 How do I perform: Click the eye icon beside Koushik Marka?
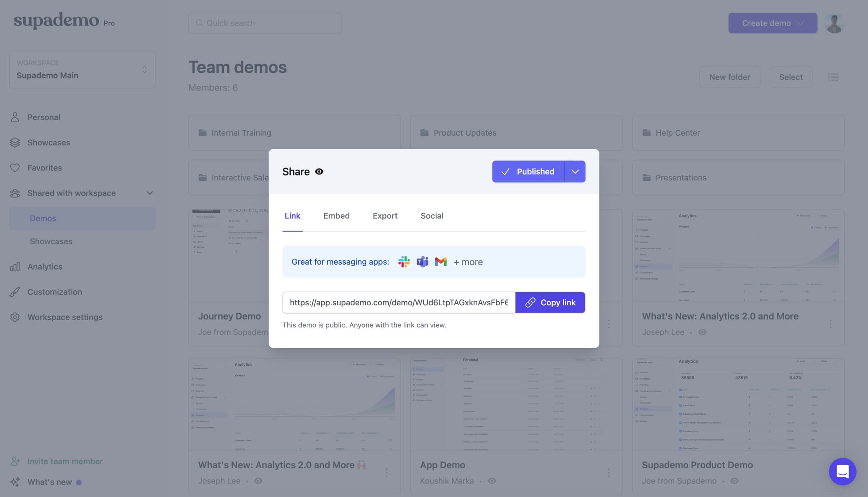point(492,481)
